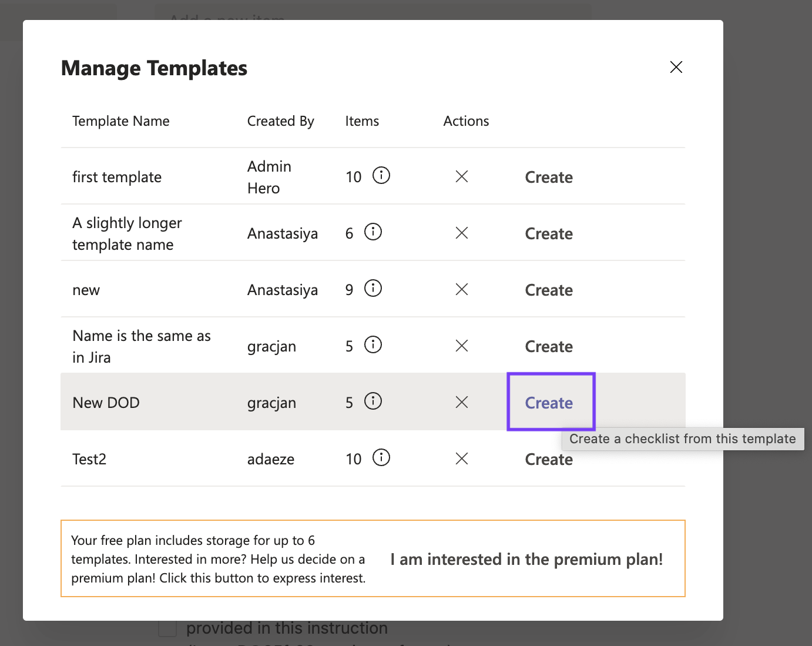Create checklist from New DOD template
Viewport: 812px width, 646px height.
pos(549,403)
